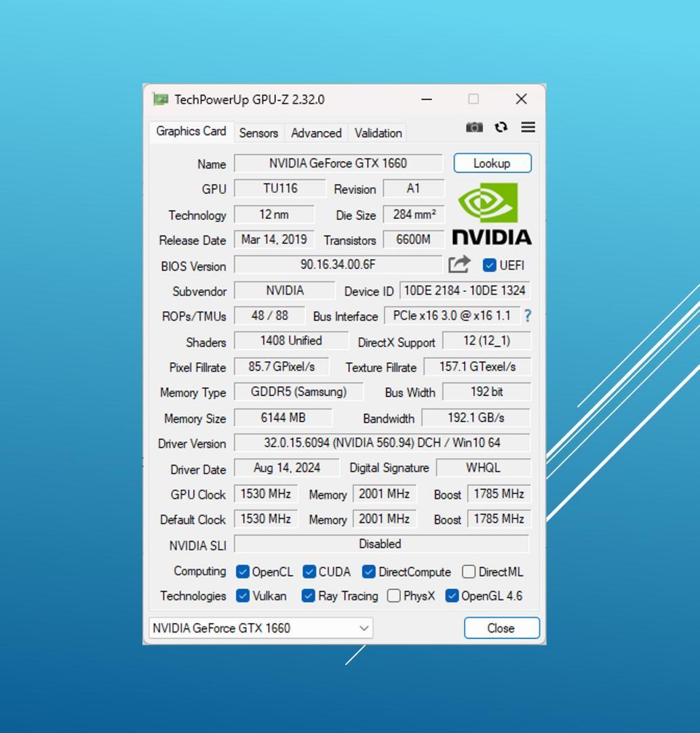Toggle the Ray Tracing checkbox
Image resolution: width=700 pixels, height=733 pixels.
(308, 596)
